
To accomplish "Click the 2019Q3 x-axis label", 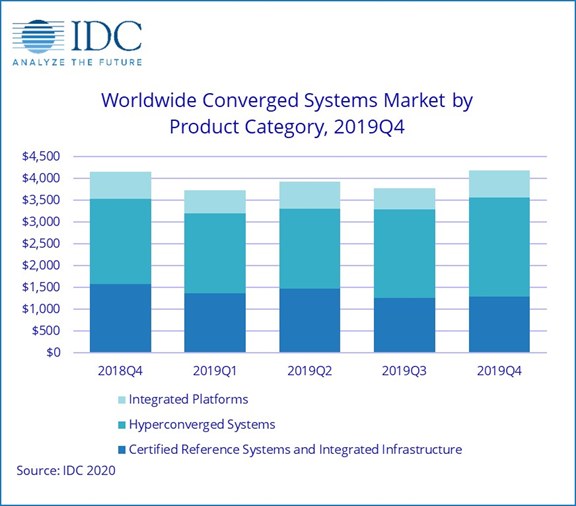I will [404, 371].
